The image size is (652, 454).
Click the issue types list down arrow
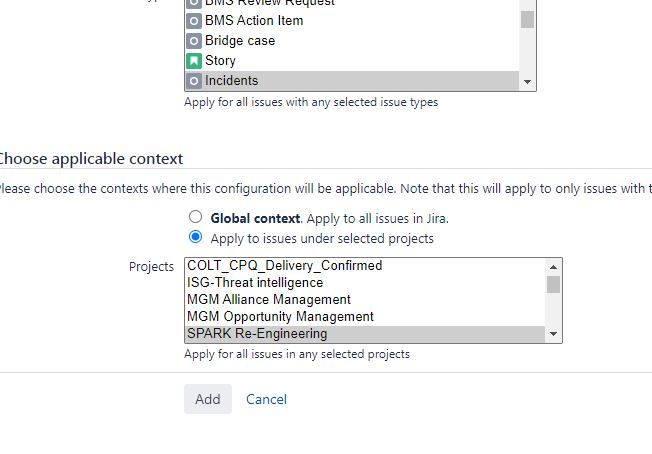tap(527, 82)
